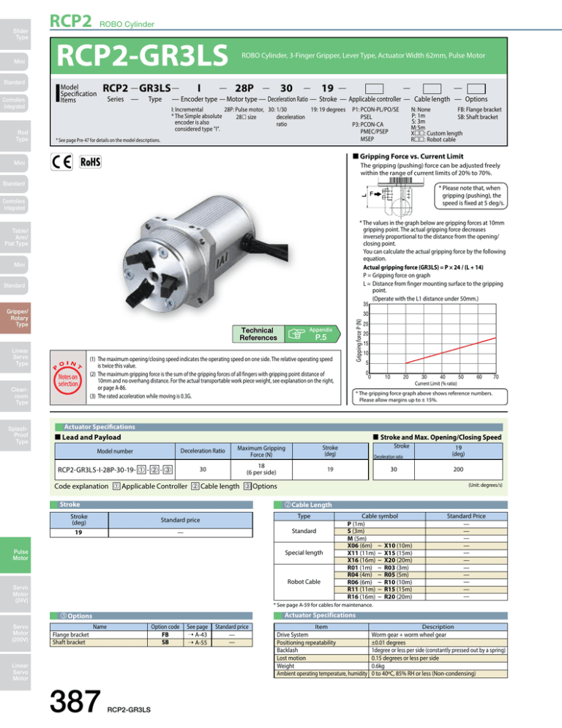Click the 'Shaft bracket' option row
562x728 pixels.
coord(151,642)
